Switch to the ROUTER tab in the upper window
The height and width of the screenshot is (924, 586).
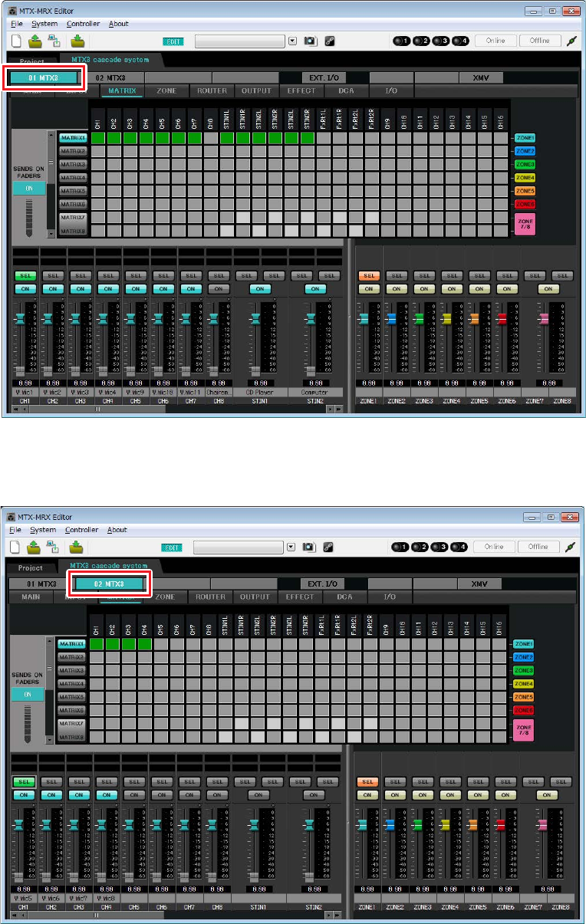click(x=212, y=90)
